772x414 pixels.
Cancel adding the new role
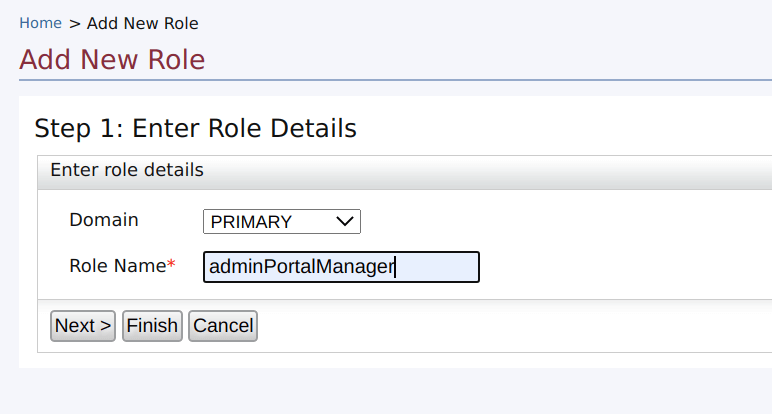[x=223, y=326]
